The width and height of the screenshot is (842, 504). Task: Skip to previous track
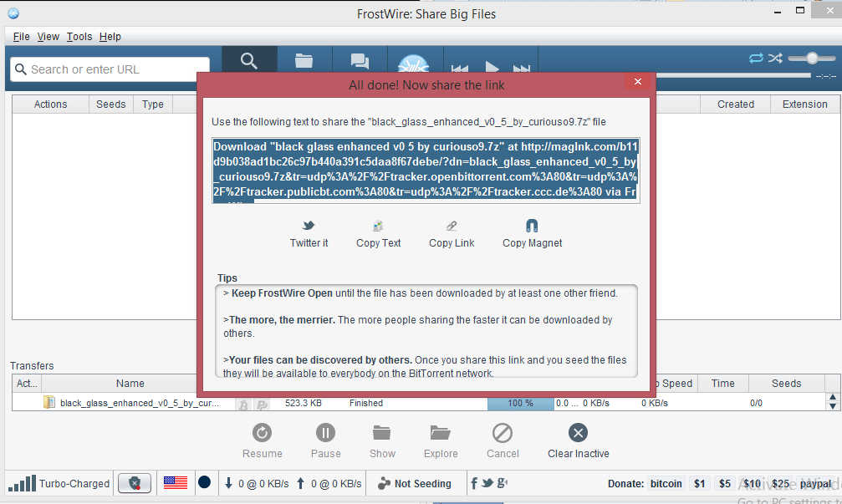pos(460,69)
